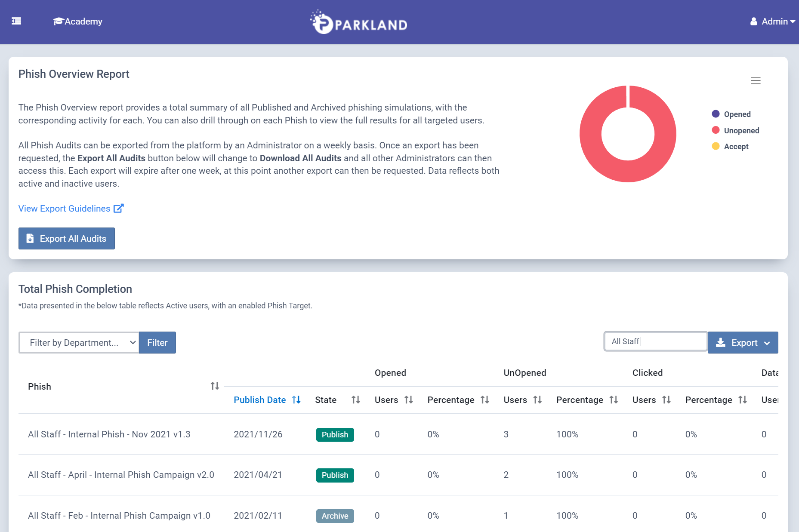Click the external link icon beside Export Guidelines

tap(118, 209)
